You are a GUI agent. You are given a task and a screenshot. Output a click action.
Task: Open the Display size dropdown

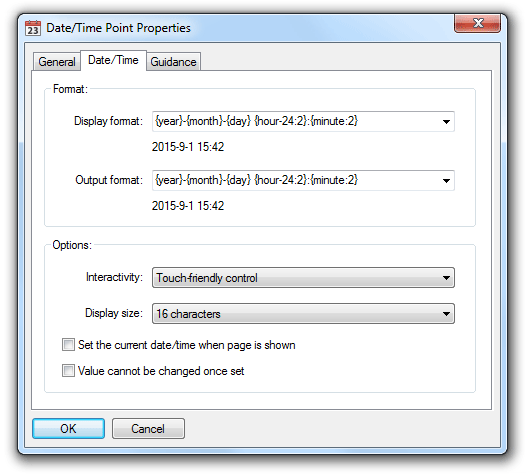[x=303, y=313]
